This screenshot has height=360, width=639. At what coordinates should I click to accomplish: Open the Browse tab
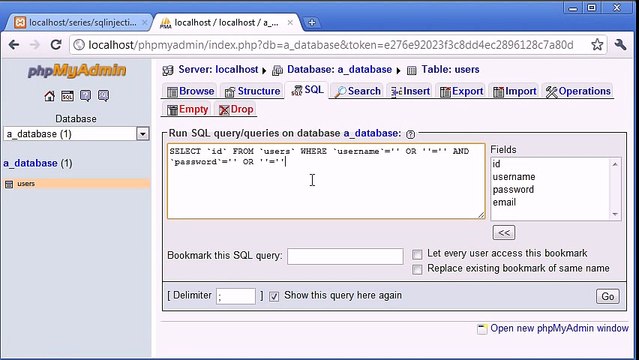190,91
